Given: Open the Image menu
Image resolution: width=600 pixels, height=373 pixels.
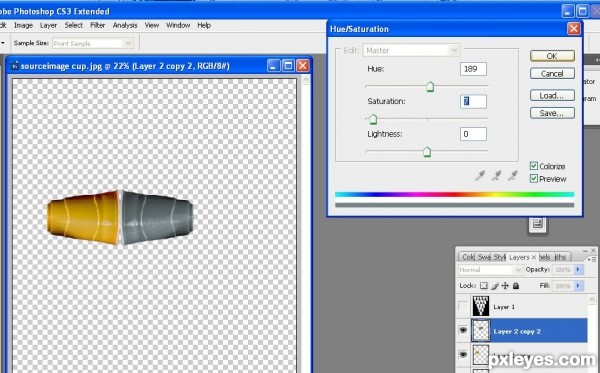Looking at the screenshot, I should [x=23, y=25].
